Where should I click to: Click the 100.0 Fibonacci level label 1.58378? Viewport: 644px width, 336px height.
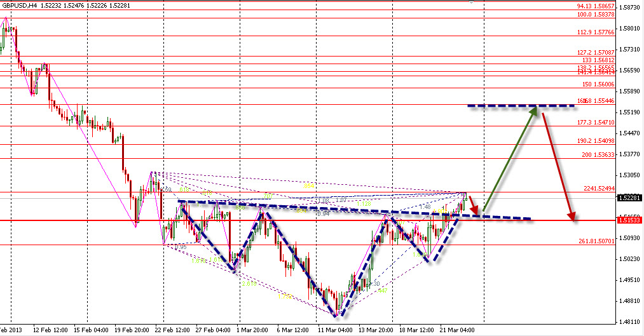pos(595,15)
